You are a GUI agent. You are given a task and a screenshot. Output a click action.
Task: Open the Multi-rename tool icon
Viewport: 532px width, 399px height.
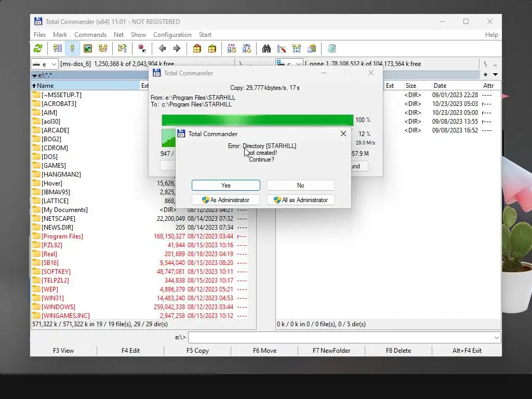[x=282, y=48]
